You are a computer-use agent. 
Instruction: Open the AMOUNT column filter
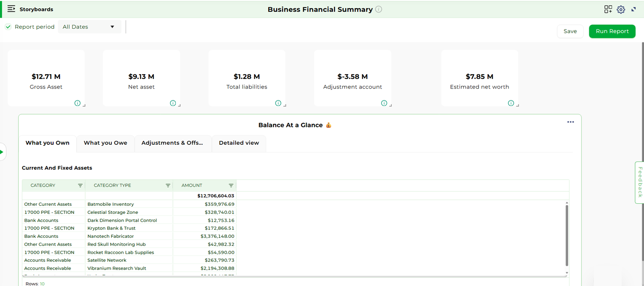pos(231,186)
